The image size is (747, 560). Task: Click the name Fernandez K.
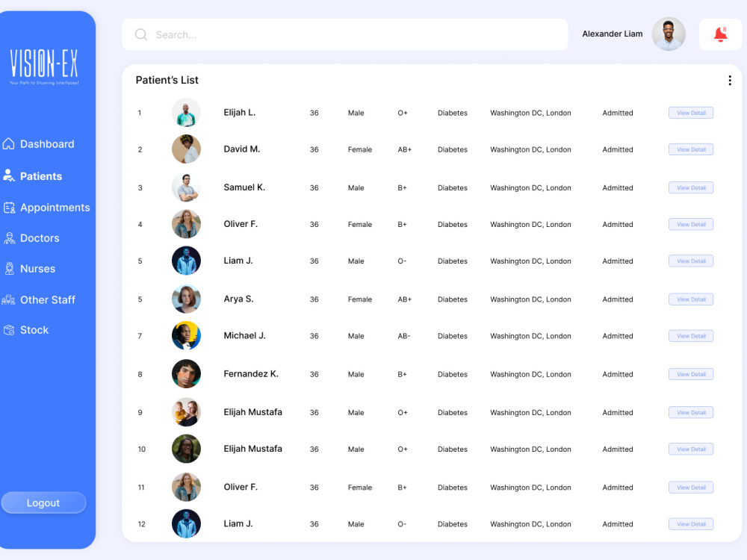[x=251, y=374]
